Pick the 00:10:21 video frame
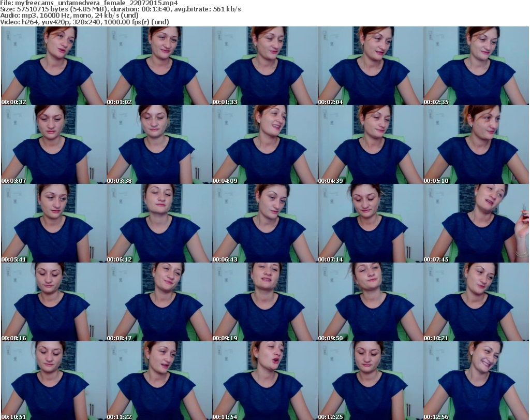530x420 pixels. 476,302
